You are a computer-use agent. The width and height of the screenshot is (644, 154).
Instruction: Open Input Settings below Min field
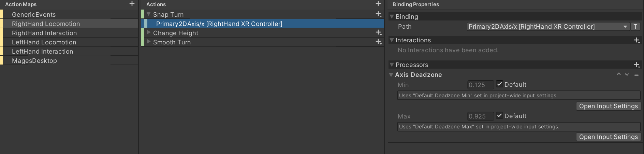tap(609, 106)
